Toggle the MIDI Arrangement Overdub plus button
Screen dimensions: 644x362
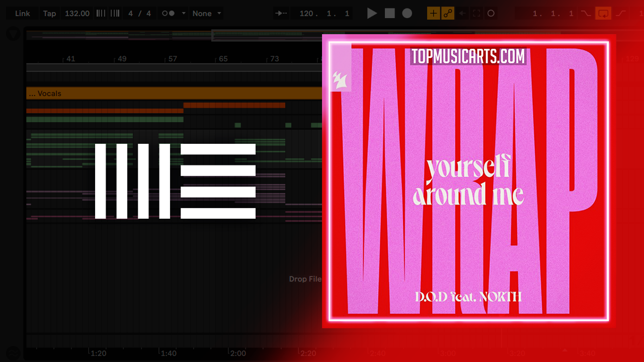click(433, 14)
